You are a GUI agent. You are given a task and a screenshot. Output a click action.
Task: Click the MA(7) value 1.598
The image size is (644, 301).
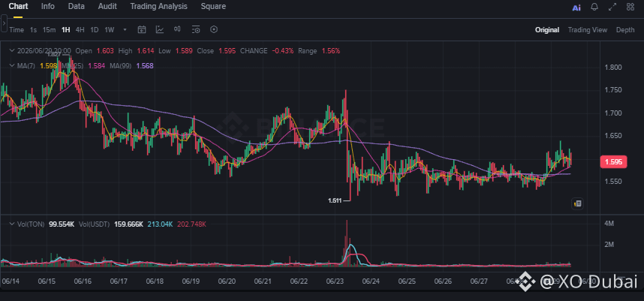pyautogui.click(x=48, y=66)
